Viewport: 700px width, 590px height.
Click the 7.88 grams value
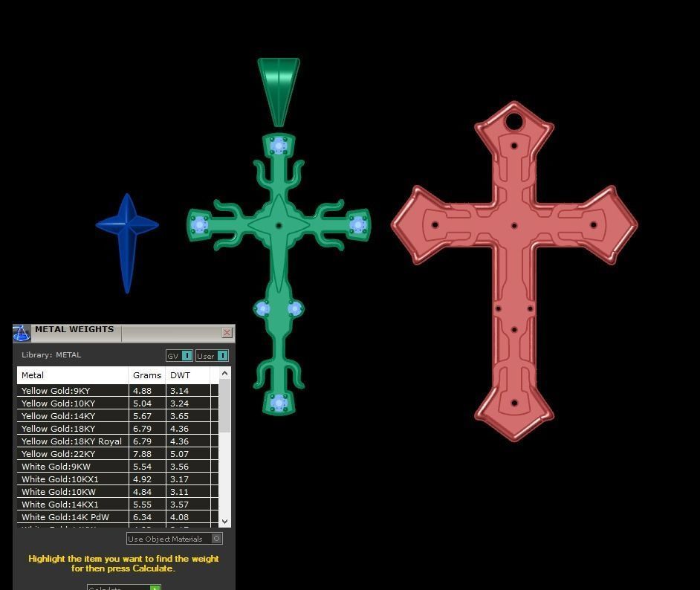(143, 453)
